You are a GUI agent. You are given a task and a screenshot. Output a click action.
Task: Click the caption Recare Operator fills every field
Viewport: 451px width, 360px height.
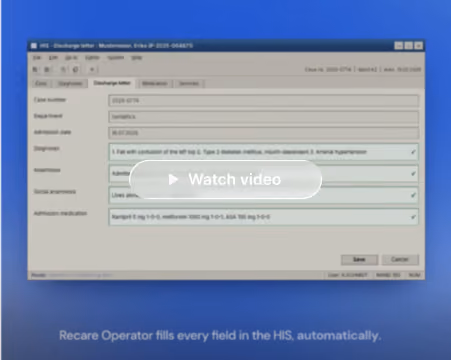coord(220,336)
